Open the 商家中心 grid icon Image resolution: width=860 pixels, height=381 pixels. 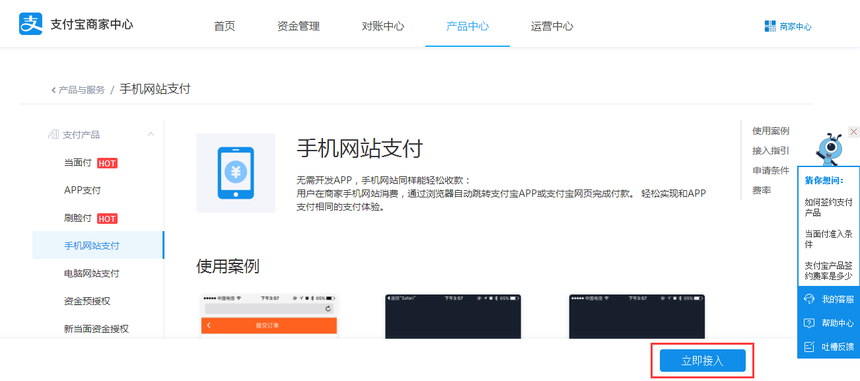pos(770,26)
